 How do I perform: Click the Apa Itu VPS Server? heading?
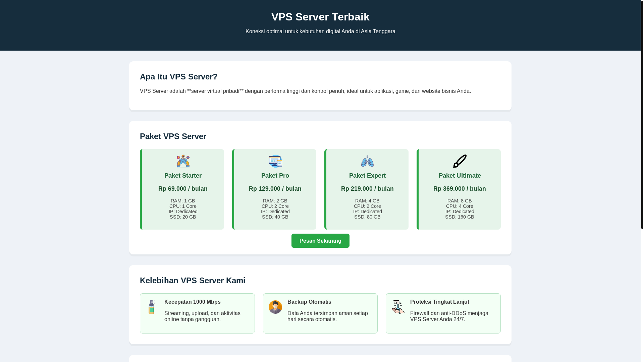tap(178, 77)
